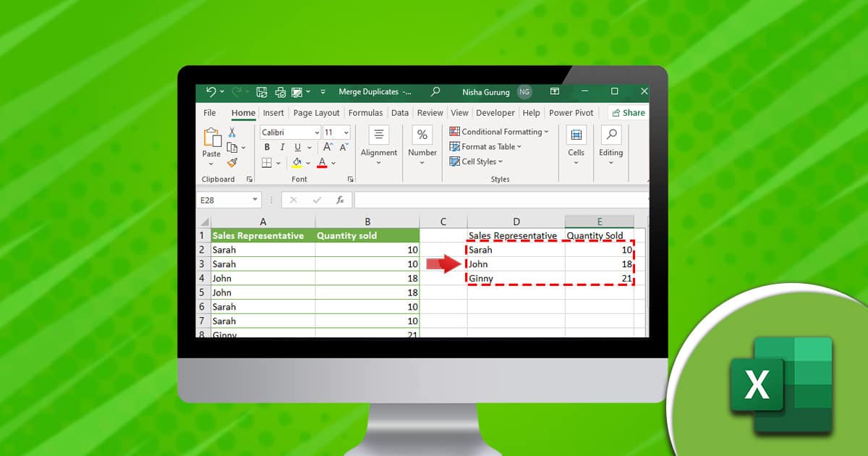Click the Share button
The height and width of the screenshot is (456, 868).
click(x=628, y=113)
